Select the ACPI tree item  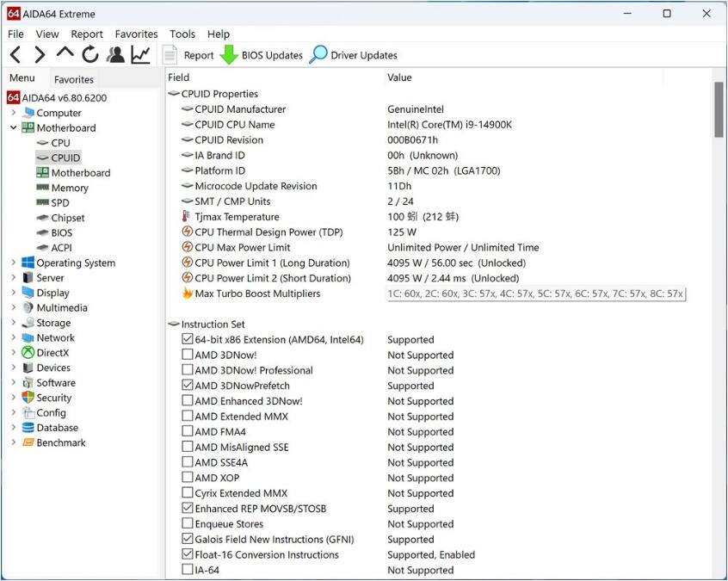coord(54,248)
